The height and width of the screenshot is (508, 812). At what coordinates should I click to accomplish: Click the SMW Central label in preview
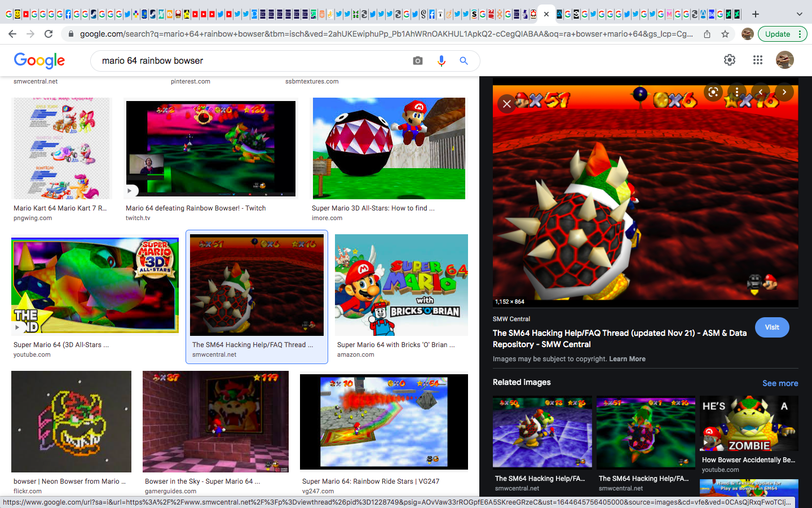coord(511,319)
